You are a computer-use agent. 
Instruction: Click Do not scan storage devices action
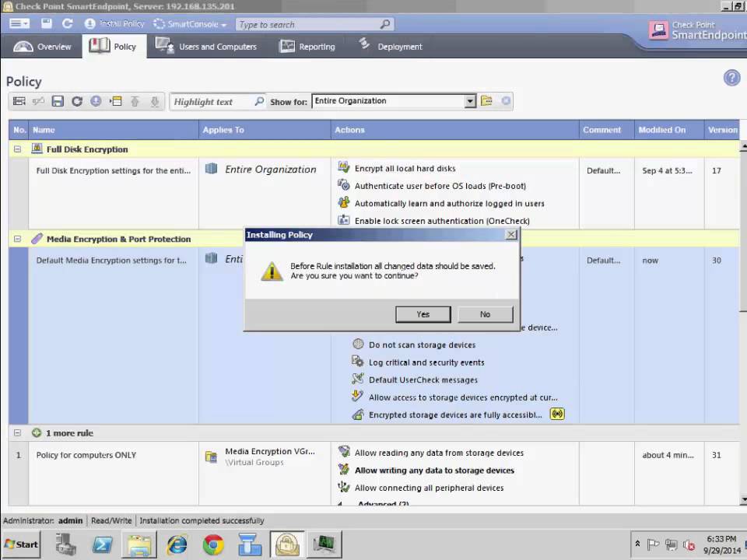[422, 345]
